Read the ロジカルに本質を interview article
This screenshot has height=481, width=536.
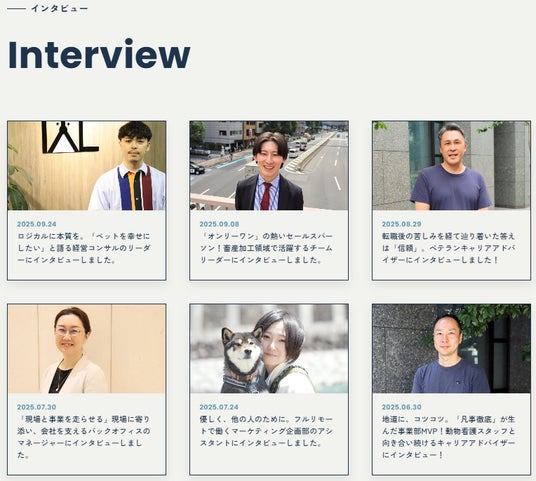[84, 248]
